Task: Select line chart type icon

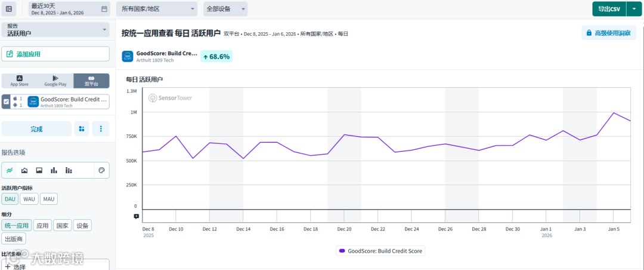Action: [10, 170]
